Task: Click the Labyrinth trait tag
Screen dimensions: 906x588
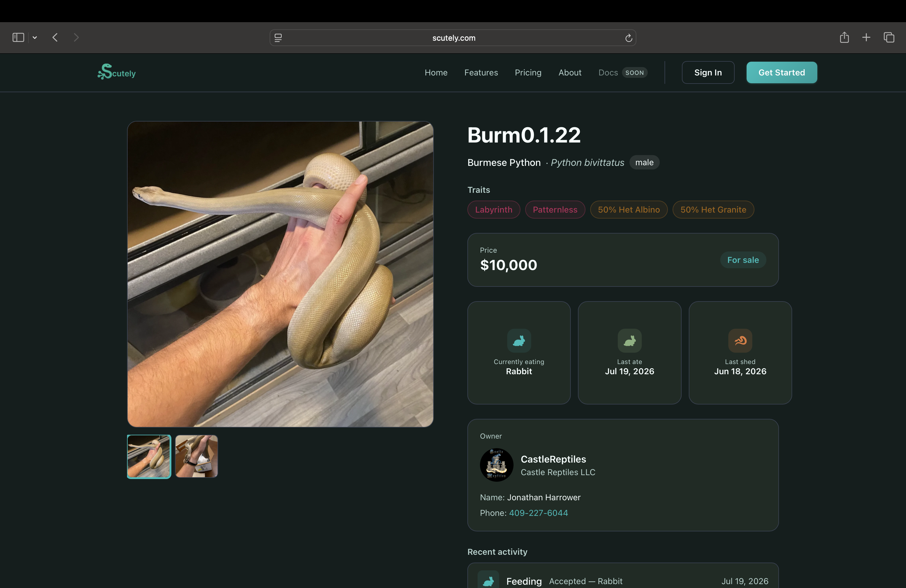Action: pyautogui.click(x=493, y=210)
